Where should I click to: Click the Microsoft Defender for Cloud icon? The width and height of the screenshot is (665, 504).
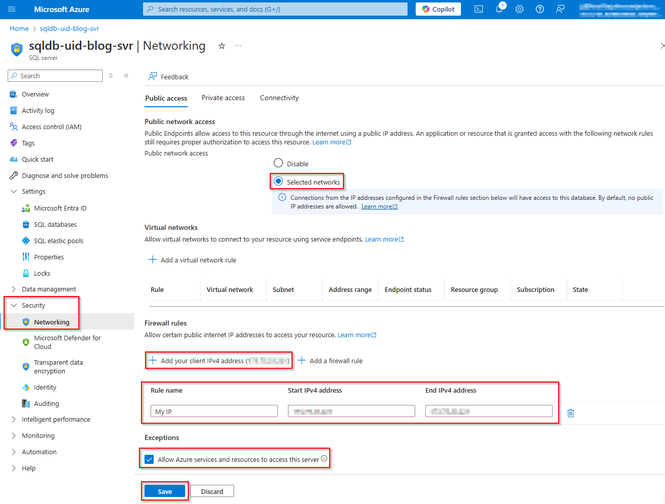pyautogui.click(x=26, y=342)
